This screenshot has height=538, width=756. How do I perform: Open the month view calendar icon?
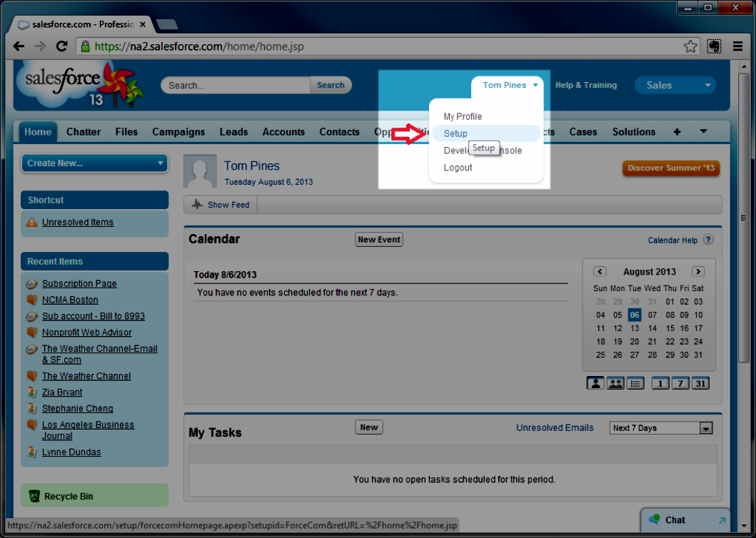(x=700, y=383)
